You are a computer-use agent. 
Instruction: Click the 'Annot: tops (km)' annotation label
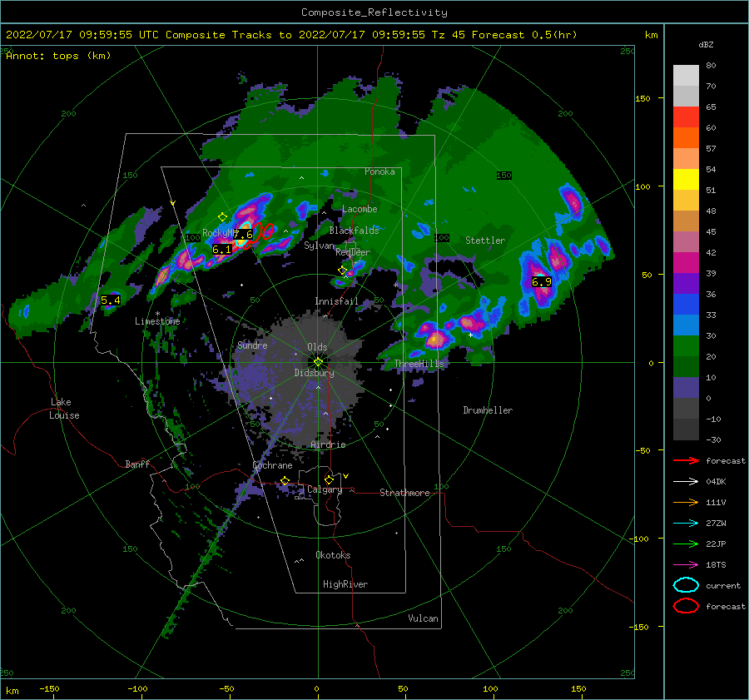click(58, 56)
